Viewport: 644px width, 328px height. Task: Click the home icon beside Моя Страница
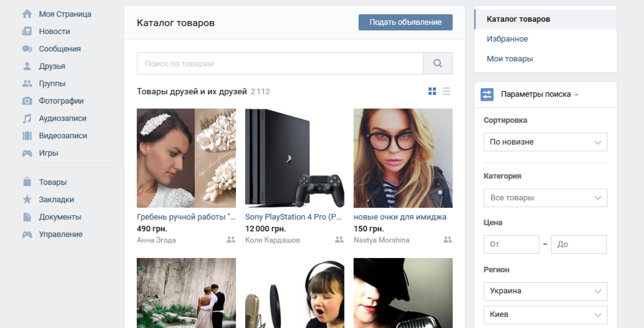click(x=27, y=14)
